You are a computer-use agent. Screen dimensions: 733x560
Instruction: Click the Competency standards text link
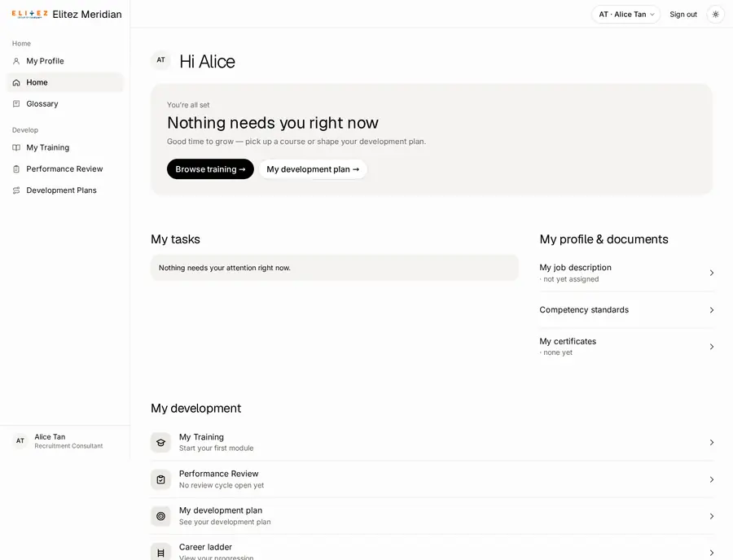pyautogui.click(x=584, y=309)
